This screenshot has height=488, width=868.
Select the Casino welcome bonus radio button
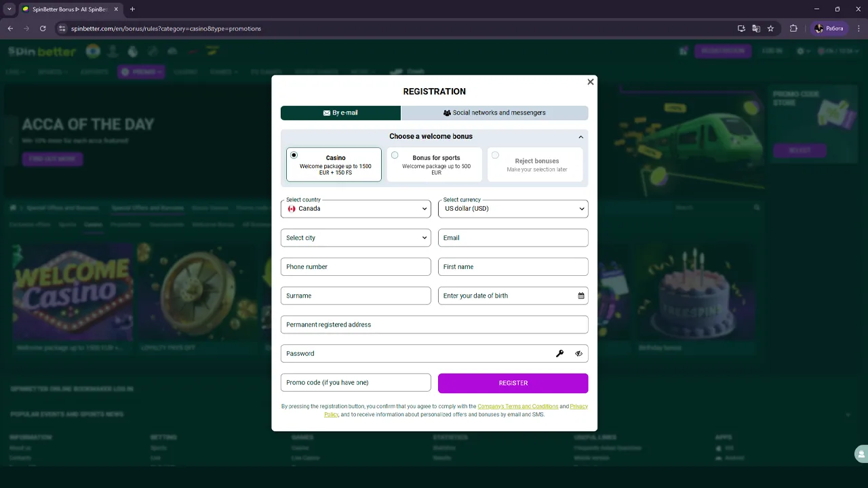coord(294,155)
